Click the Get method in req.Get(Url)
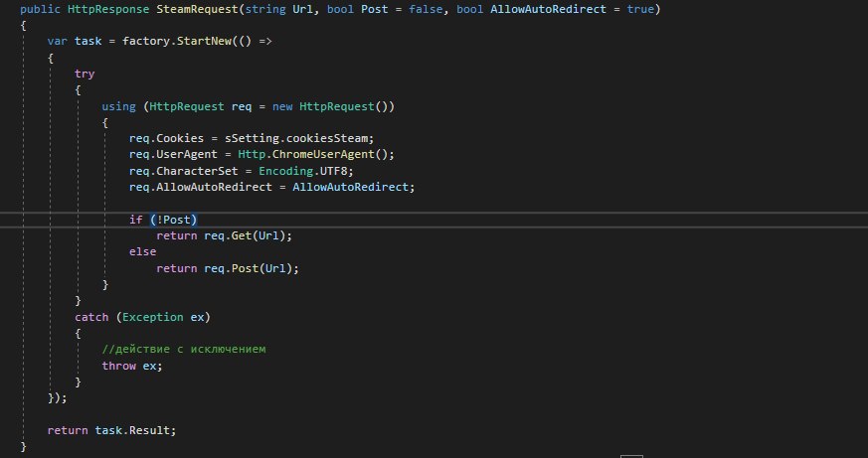The width and height of the screenshot is (868, 458). (x=242, y=235)
